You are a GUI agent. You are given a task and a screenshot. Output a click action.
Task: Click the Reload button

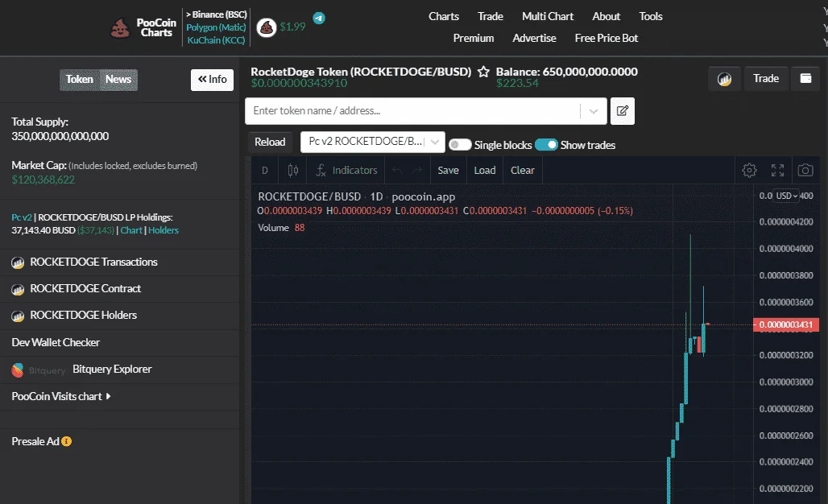[270, 142]
